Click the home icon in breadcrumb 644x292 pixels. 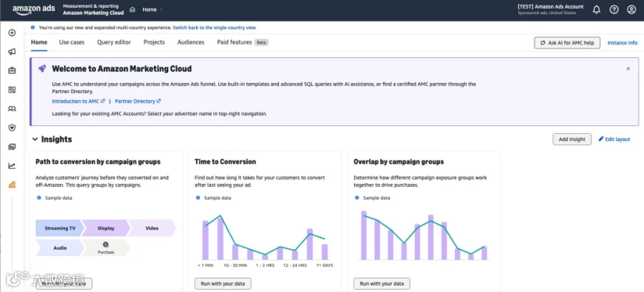point(132,9)
